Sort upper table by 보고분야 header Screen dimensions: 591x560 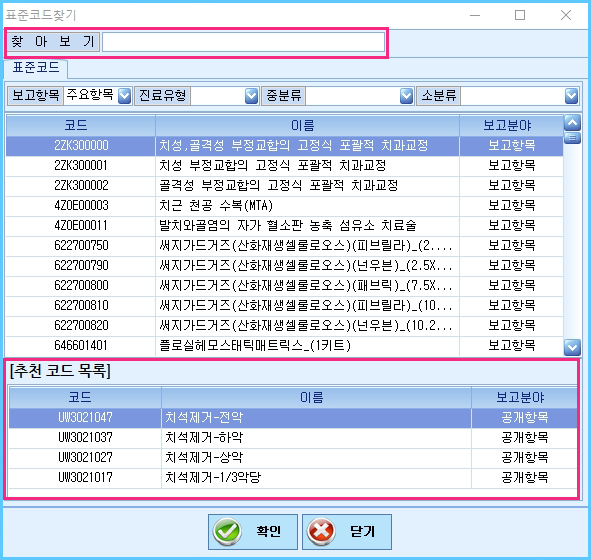511,125
